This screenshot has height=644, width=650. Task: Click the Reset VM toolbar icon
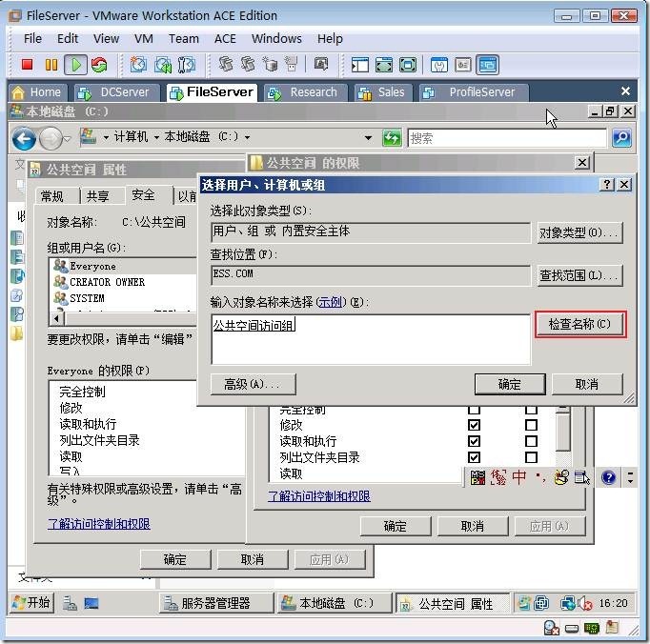pyautogui.click(x=99, y=65)
